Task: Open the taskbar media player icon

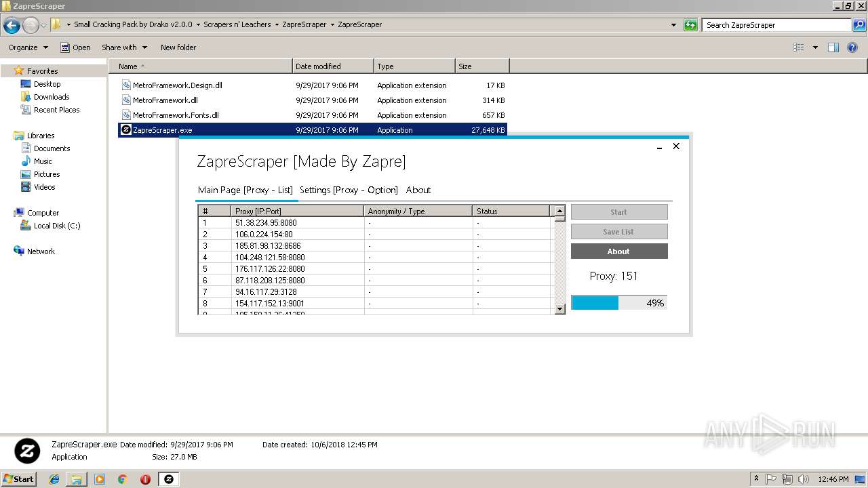Action: click(x=100, y=479)
